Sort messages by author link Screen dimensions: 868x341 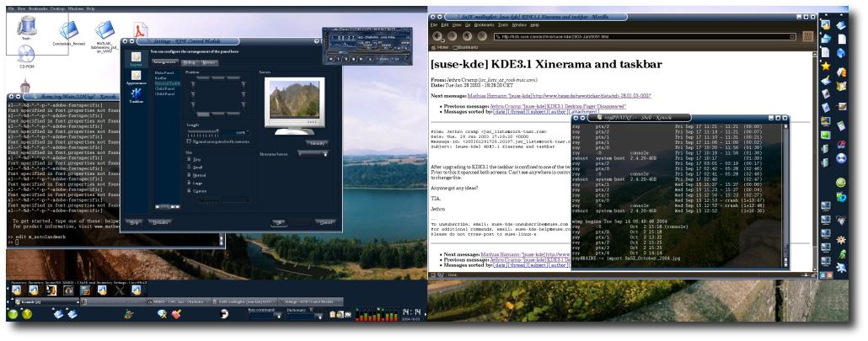[557, 112]
